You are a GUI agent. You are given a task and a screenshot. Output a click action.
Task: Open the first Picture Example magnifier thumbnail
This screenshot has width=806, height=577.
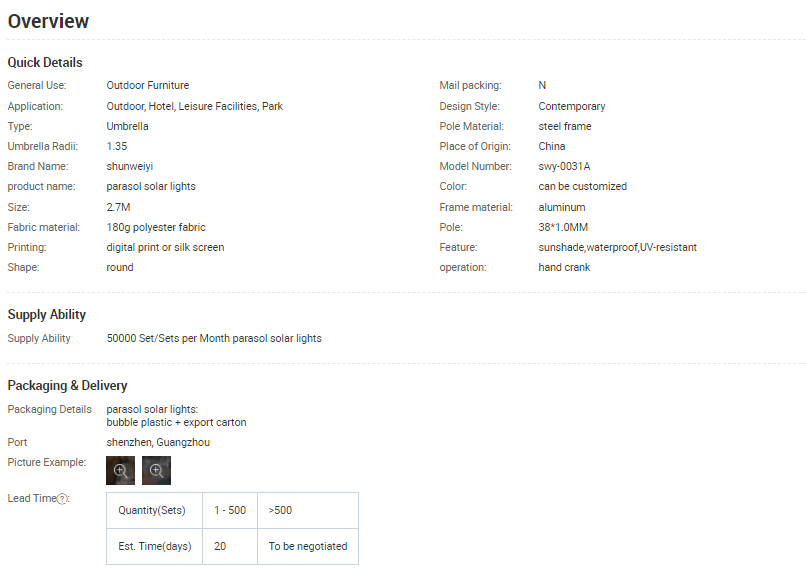point(120,470)
